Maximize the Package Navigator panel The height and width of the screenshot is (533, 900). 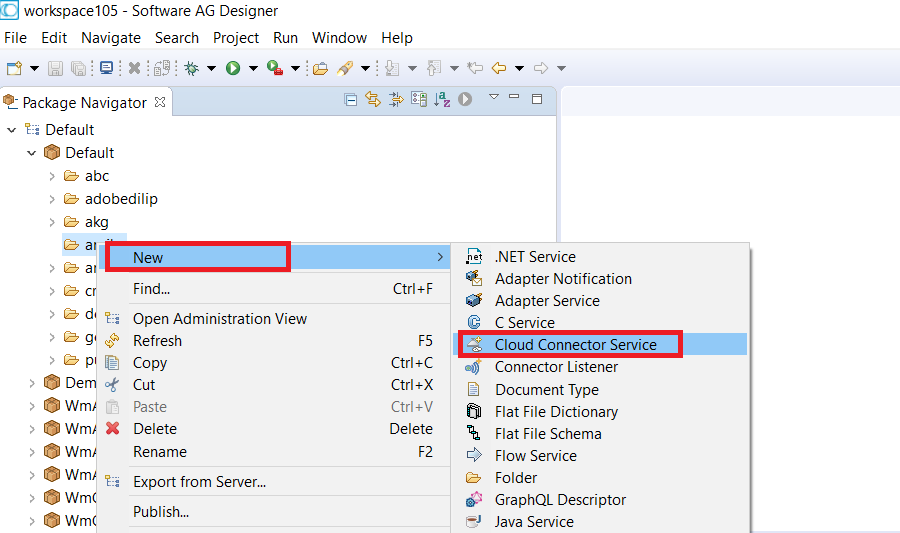coord(537,99)
